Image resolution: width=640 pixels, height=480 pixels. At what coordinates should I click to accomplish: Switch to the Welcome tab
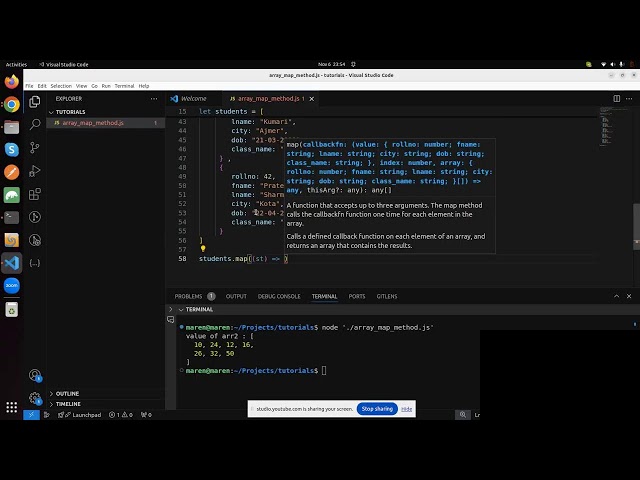click(x=193, y=99)
